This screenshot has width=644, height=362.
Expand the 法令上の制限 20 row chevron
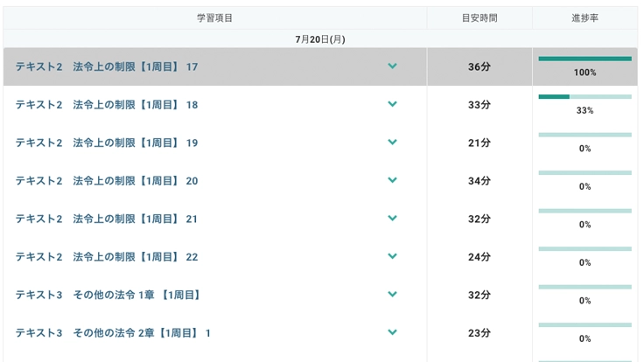tap(392, 180)
